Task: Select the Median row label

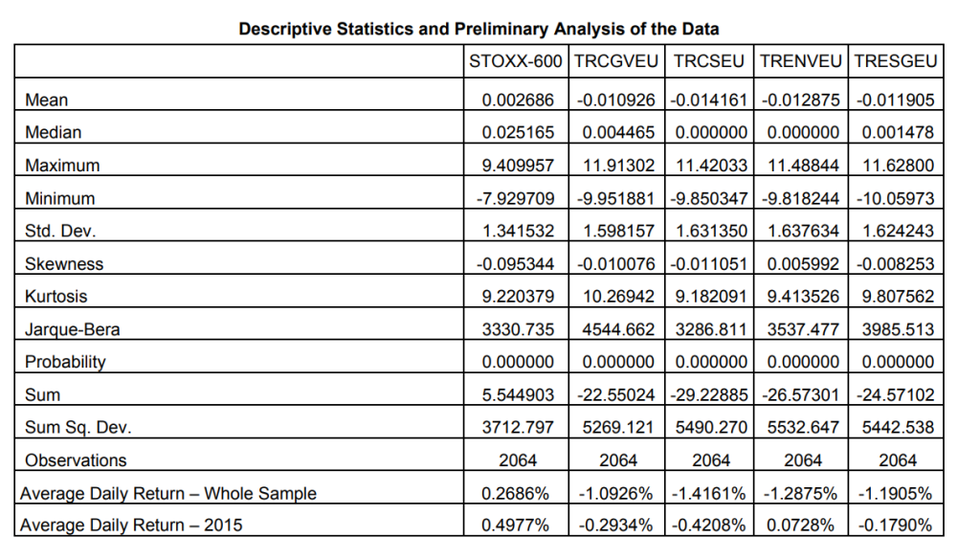Action: tap(54, 132)
